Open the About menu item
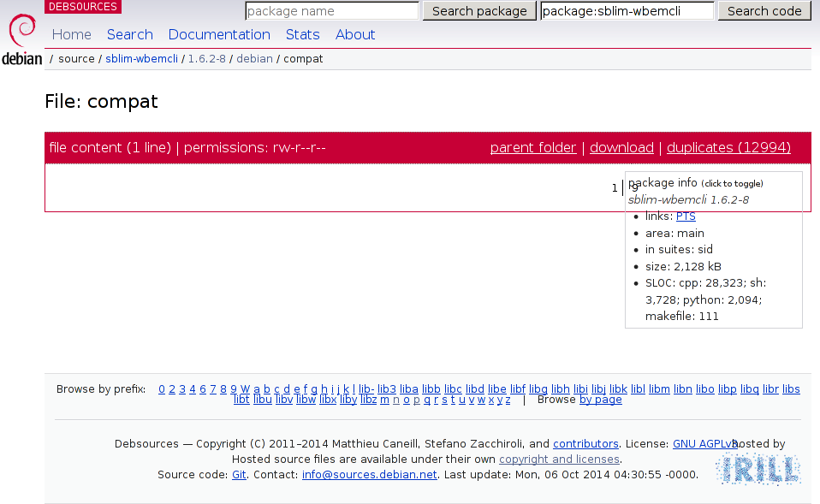Screen dimensions: 820x504 (x=355, y=34)
